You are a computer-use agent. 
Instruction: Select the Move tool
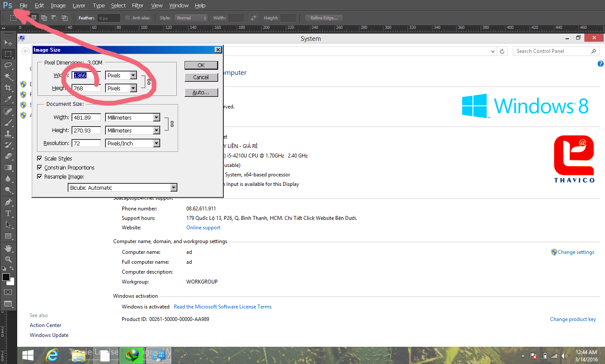pos(8,43)
